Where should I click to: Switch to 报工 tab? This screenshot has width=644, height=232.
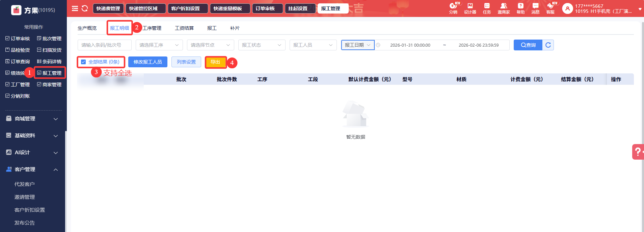click(212, 28)
